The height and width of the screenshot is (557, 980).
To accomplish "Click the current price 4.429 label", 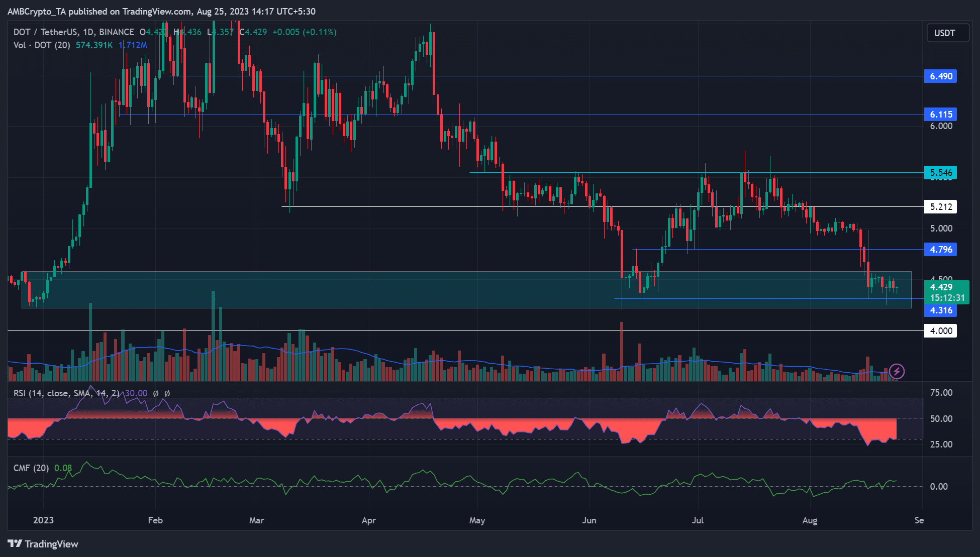I will point(941,287).
